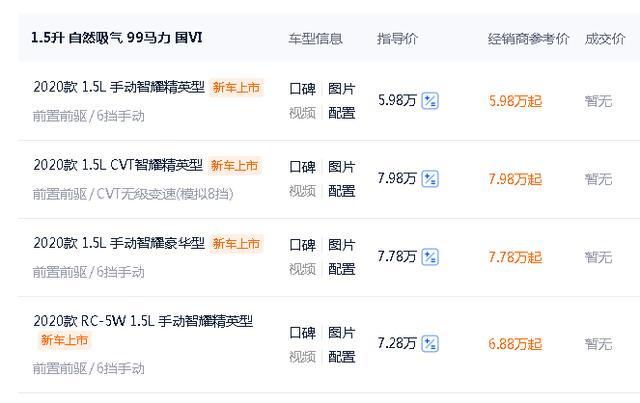
Task: Open price calculator icon beside 7.98万
Action: (430, 179)
